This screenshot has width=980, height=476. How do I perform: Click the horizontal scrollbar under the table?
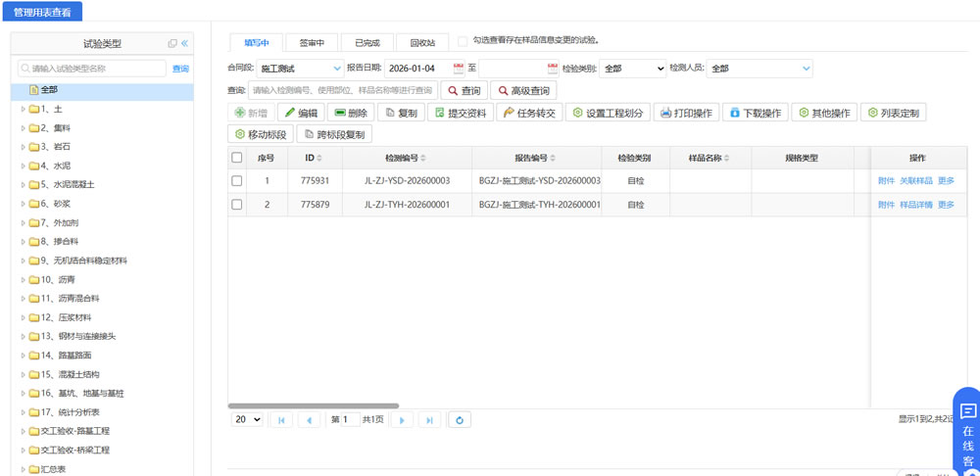point(314,405)
